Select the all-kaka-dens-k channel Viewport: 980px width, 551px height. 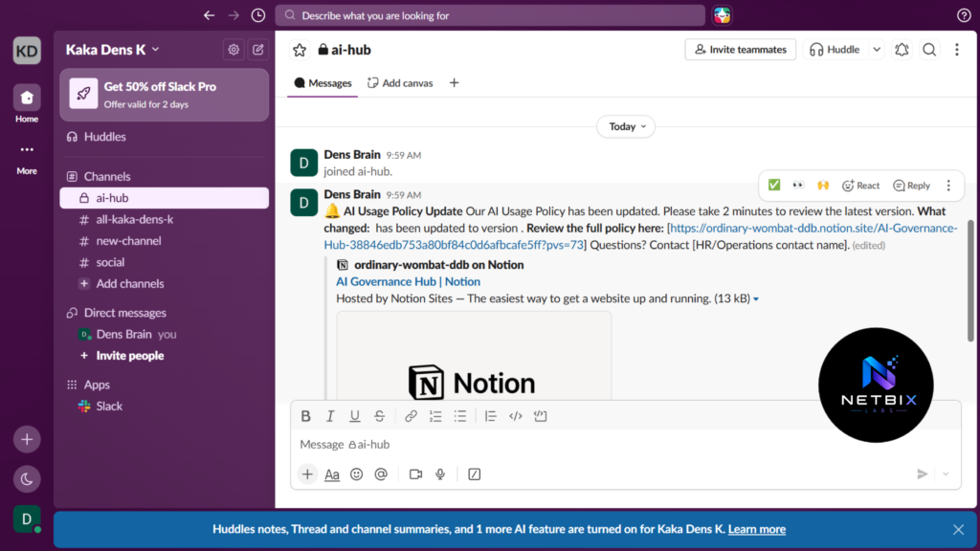click(x=165, y=219)
